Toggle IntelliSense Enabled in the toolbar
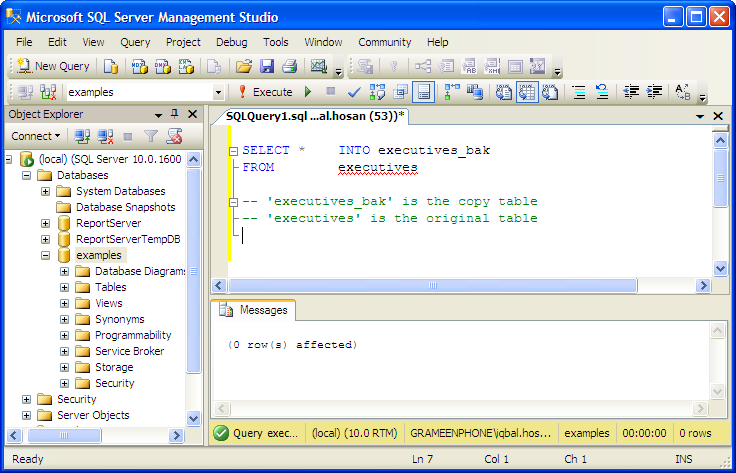The width and height of the screenshot is (736, 473). [423, 92]
